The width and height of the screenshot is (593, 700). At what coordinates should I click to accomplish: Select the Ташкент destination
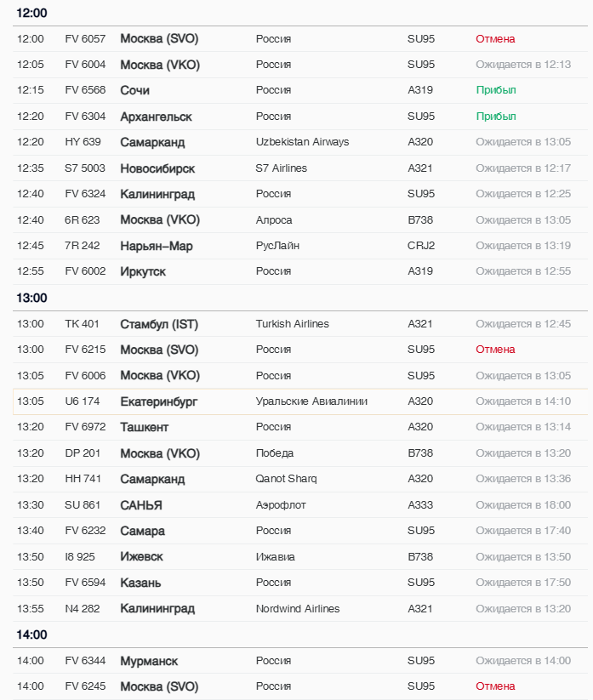pyautogui.click(x=144, y=427)
